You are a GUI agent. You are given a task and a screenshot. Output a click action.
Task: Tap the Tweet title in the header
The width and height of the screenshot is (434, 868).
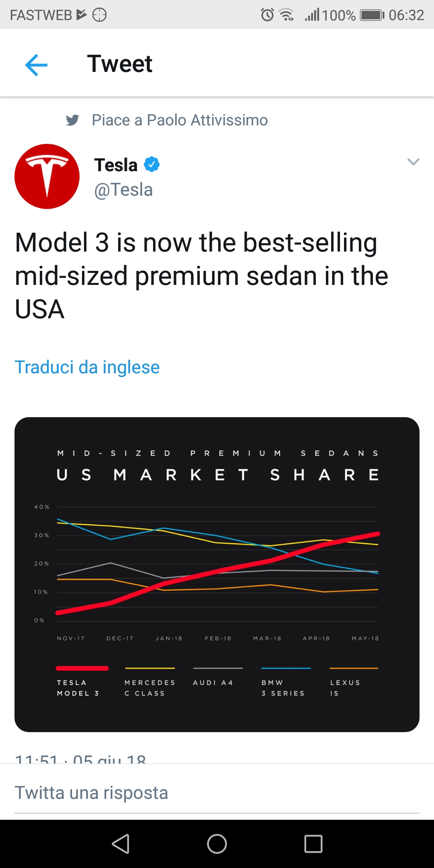point(120,63)
